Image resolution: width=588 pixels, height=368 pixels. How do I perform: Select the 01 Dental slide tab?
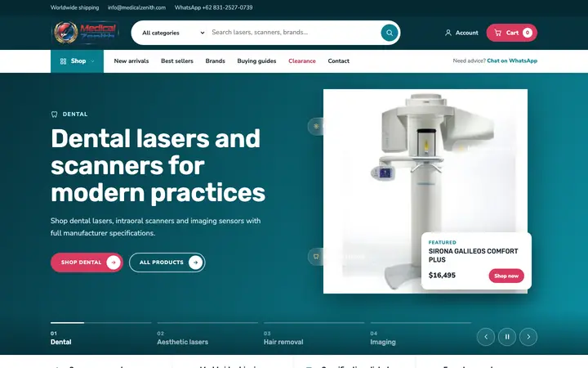101,334
